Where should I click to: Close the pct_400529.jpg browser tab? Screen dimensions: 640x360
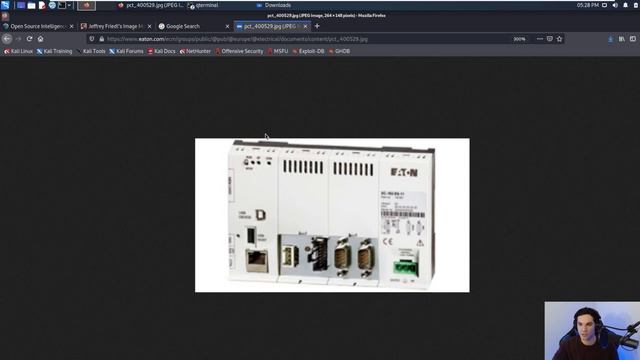(305, 26)
